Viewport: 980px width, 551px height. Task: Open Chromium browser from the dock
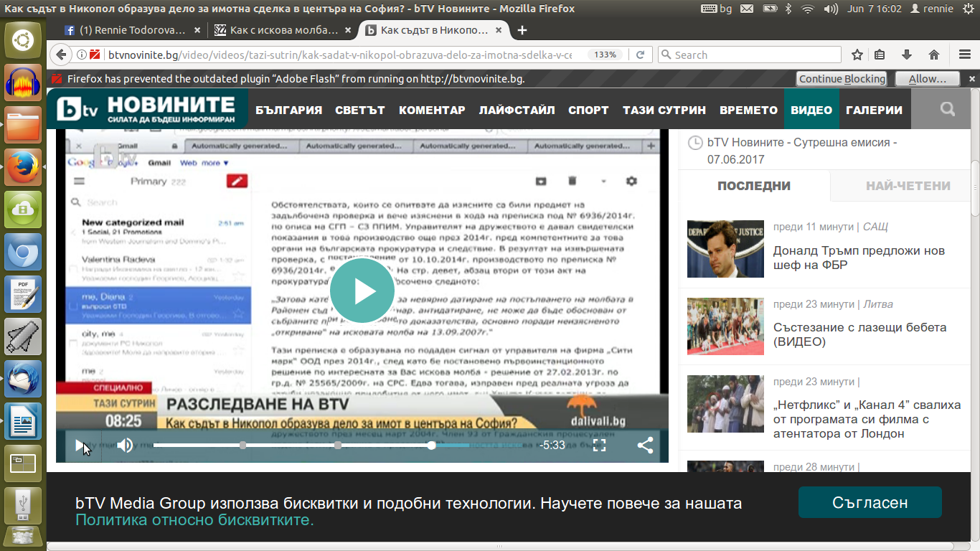pos(23,253)
